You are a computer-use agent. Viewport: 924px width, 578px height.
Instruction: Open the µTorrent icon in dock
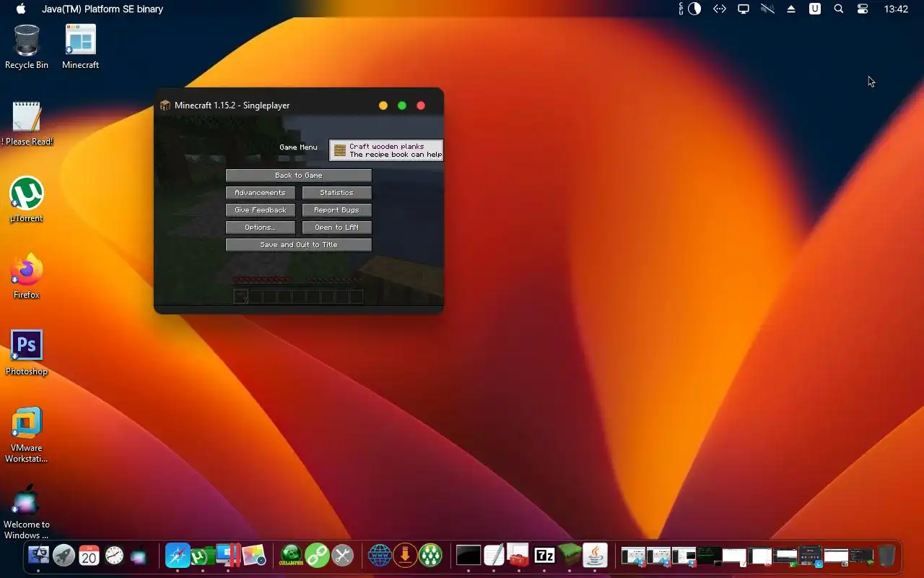click(203, 556)
